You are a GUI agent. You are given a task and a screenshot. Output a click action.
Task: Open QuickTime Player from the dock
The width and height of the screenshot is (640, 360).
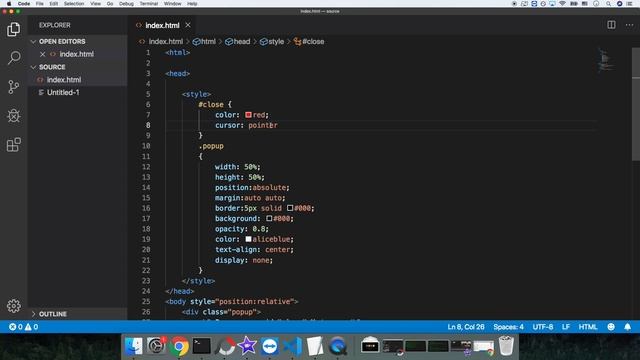[338, 346]
